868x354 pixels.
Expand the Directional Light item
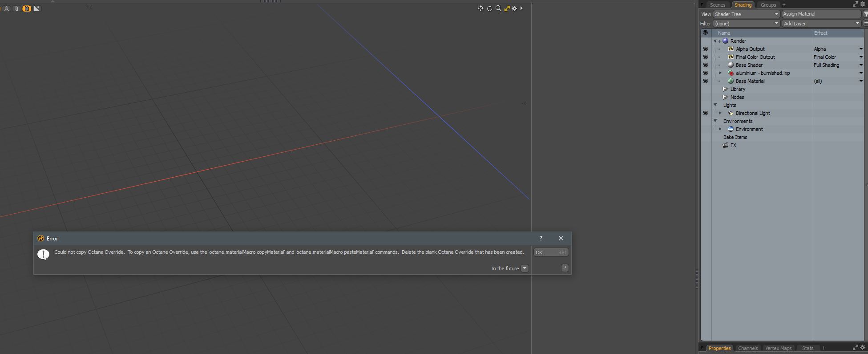pyautogui.click(x=720, y=113)
